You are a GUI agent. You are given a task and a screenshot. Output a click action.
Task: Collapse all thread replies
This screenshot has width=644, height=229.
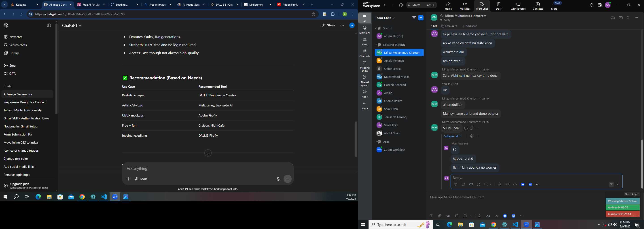[x=453, y=136]
